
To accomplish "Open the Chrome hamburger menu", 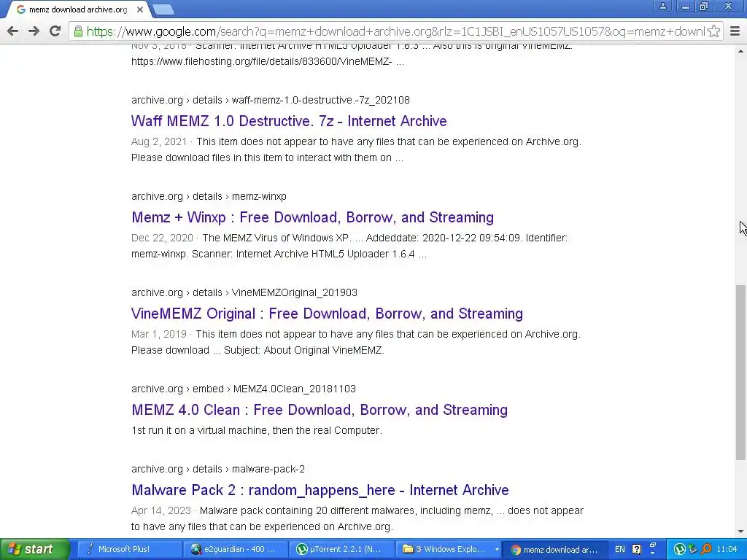I will click(x=735, y=31).
